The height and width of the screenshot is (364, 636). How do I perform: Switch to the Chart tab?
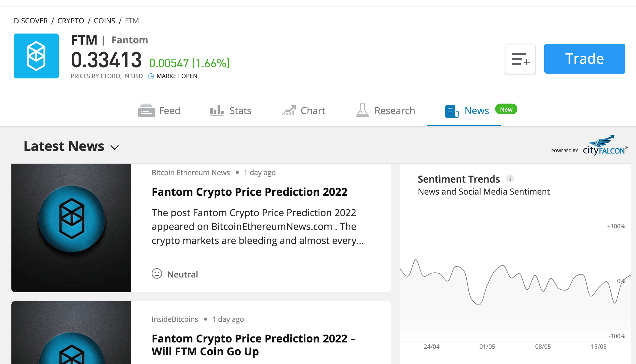point(304,110)
